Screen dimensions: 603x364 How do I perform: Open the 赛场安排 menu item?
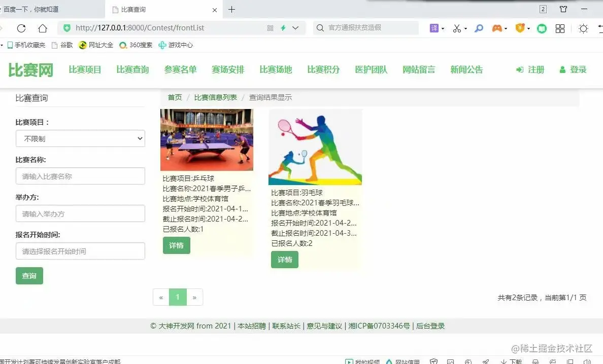[228, 69]
